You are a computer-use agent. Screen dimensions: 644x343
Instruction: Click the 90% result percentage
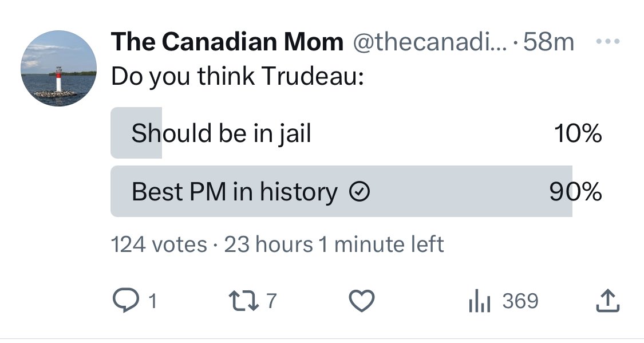click(576, 191)
